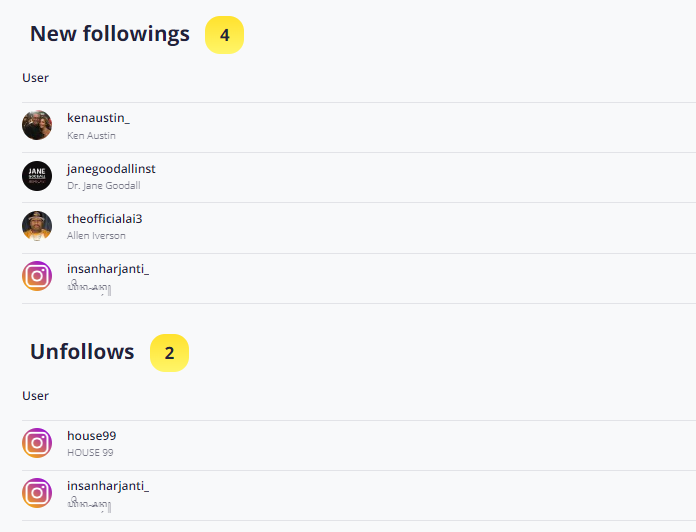The width and height of the screenshot is (696, 532).
Task: Click the Instagram icon beside insanharjanti_ in New followings
Action: click(x=37, y=276)
